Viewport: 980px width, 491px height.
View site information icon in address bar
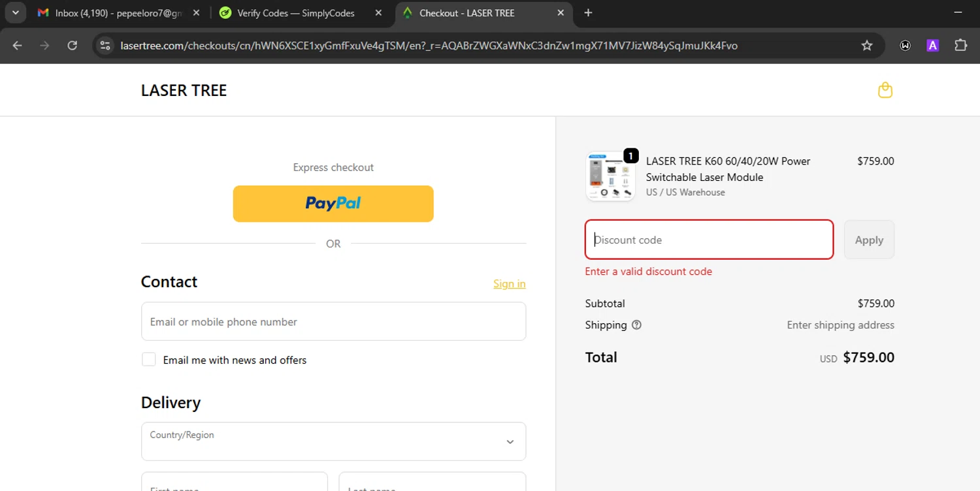105,46
